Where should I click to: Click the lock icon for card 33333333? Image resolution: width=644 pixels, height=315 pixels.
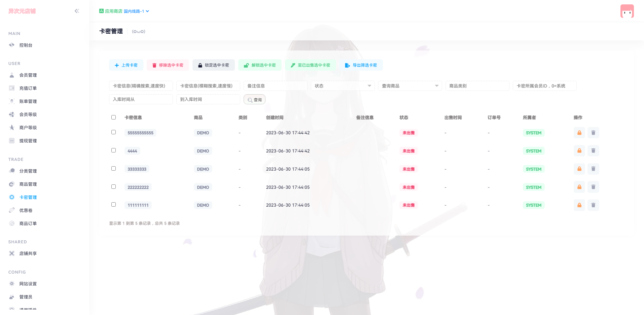(579, 169)
